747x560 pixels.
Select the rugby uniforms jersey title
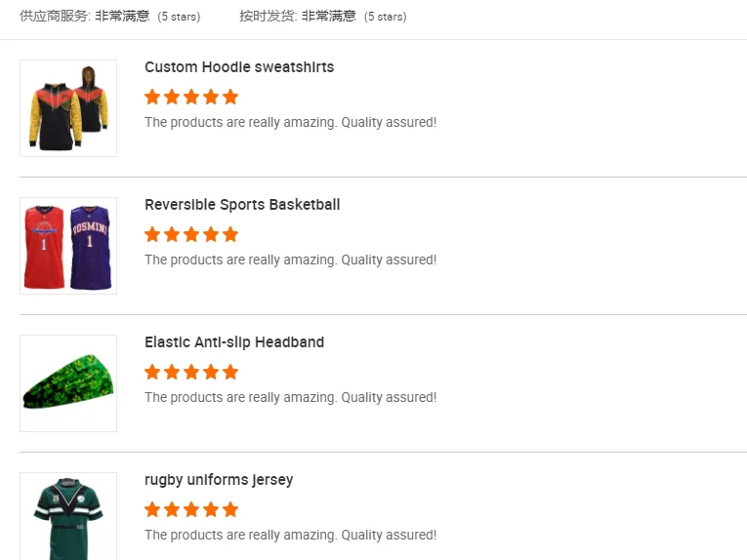tap(219, 480)
